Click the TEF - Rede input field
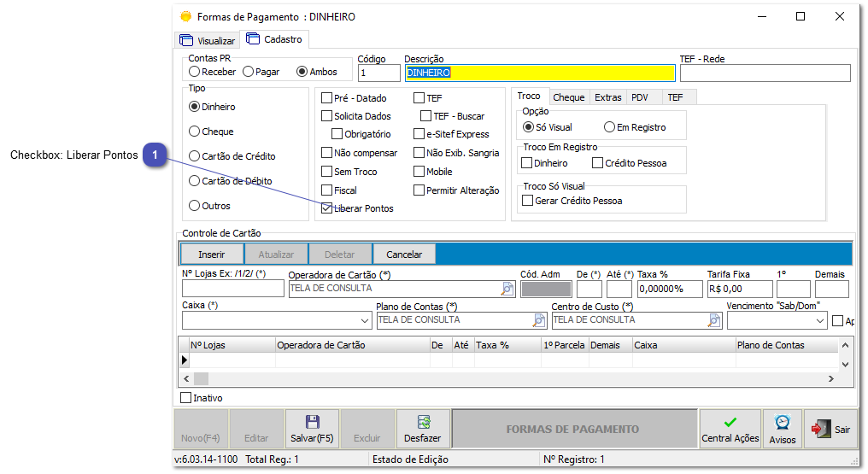868x474 pixels. 765,73
